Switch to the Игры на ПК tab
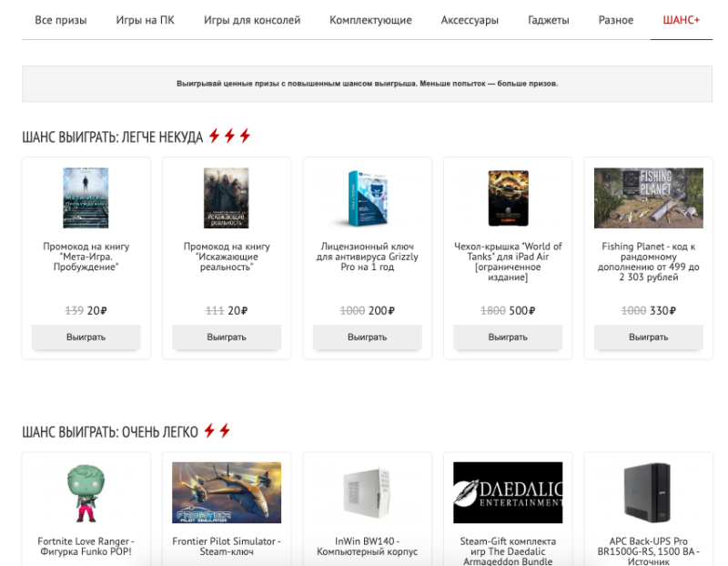Viewport: 728px width, 566px height. pyautogui.click(x=145, y=20)
